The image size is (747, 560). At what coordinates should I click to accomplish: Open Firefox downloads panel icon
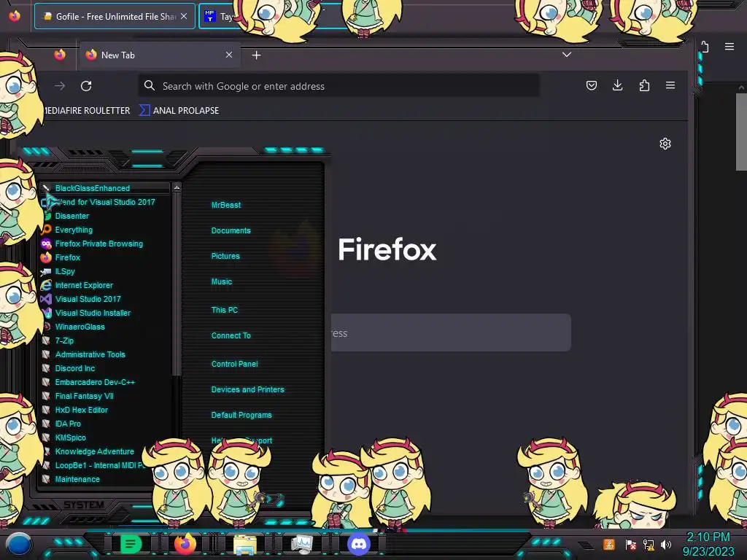[617, 85]
